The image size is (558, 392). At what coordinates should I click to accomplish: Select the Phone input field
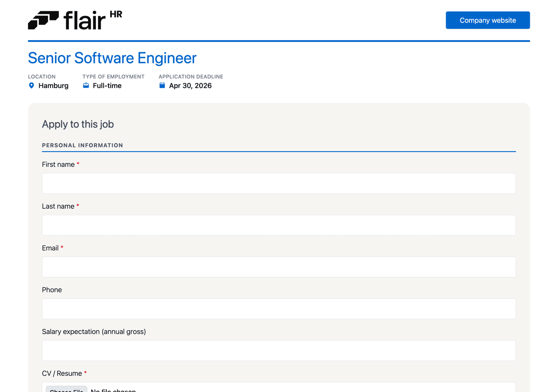(x=279, y=309)
